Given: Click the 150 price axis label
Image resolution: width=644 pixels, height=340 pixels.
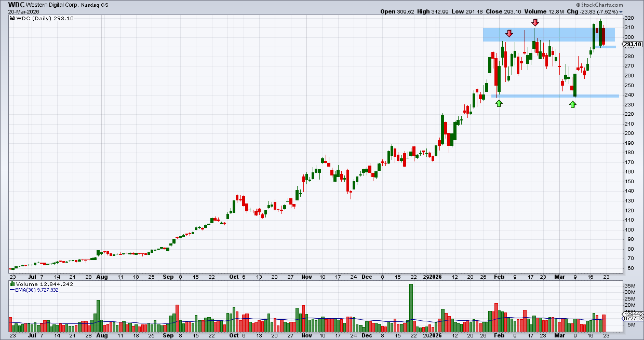Looking at the screenshot, I should pos(629,182).
